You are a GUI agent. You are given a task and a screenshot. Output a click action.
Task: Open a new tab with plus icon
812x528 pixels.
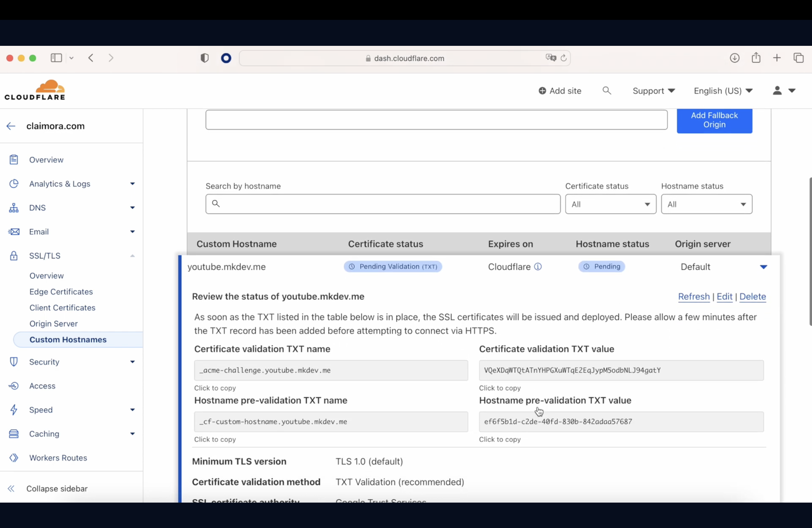click(777, 58)
